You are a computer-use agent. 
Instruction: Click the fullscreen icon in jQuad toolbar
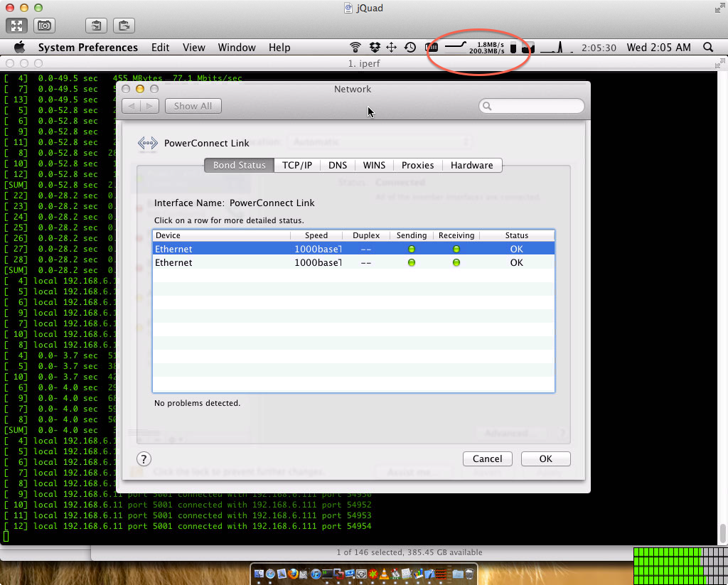17,26
